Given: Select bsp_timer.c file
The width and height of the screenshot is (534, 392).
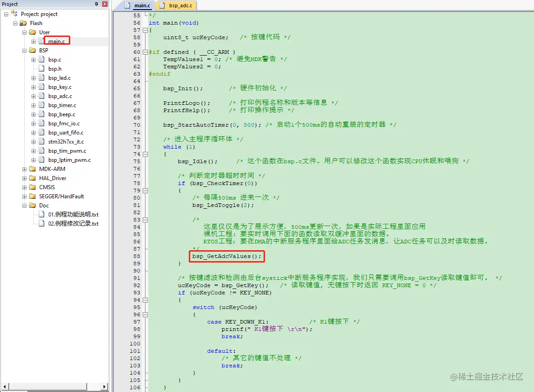Looking at the screenshot, I should click(62, 105).
